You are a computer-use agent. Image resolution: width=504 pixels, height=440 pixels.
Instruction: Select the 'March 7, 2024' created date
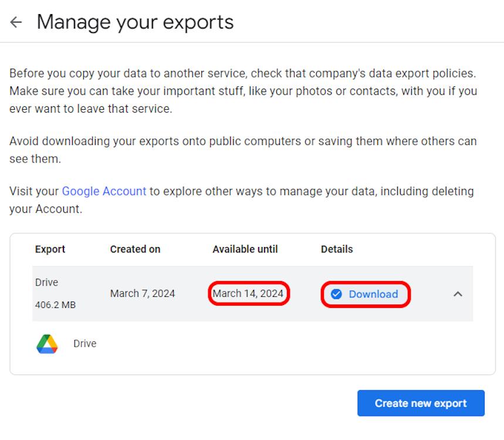click(143, 293)
